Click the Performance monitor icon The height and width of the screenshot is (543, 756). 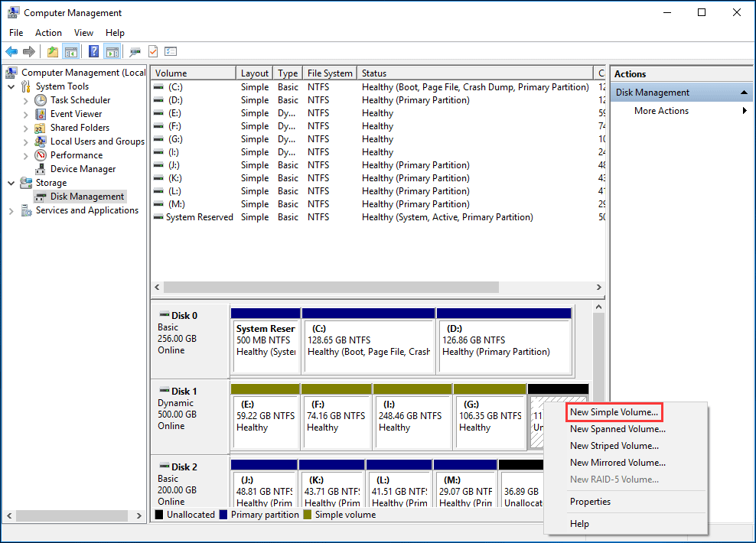(41, 155)
